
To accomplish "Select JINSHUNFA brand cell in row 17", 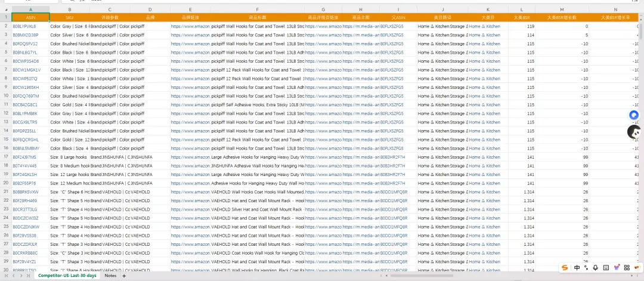I will pos(150,157).
